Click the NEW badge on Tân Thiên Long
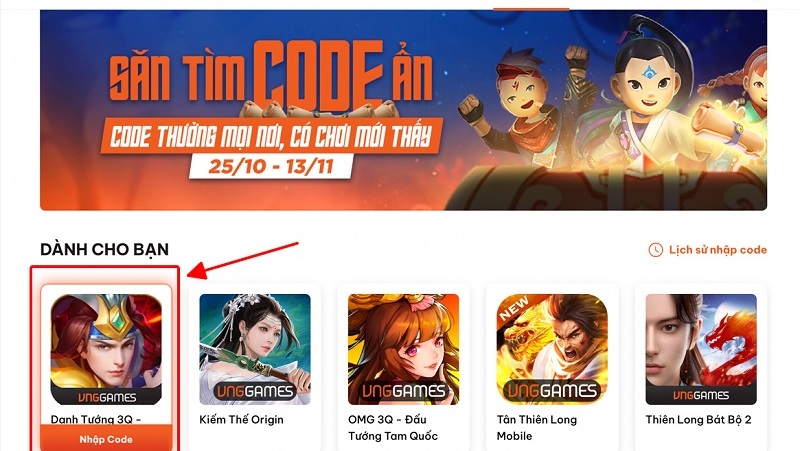800x451 pixels. coord(514,309)
